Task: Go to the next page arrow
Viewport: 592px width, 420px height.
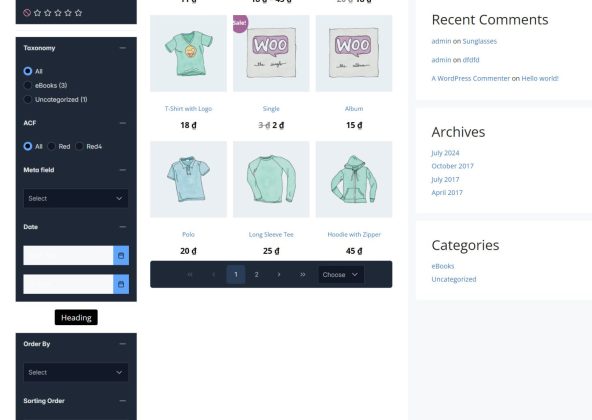Action: click(x=279, y=275)
